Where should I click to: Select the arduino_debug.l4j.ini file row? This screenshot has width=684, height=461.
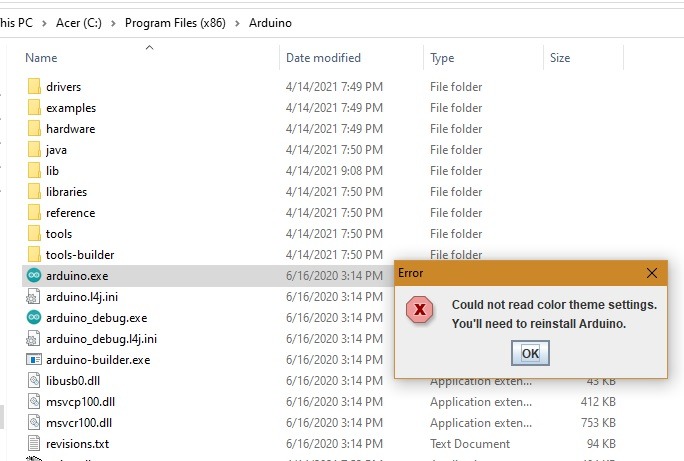[207, 339]
